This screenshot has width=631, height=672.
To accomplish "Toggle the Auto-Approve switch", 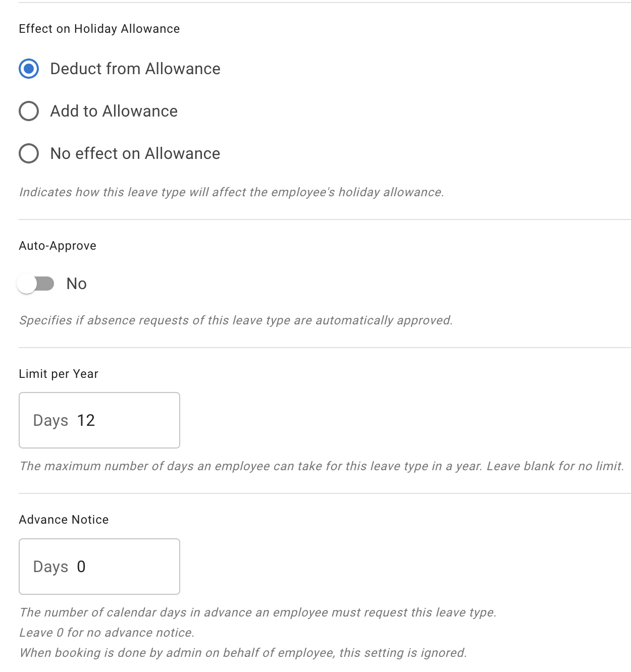I will 35,284.
